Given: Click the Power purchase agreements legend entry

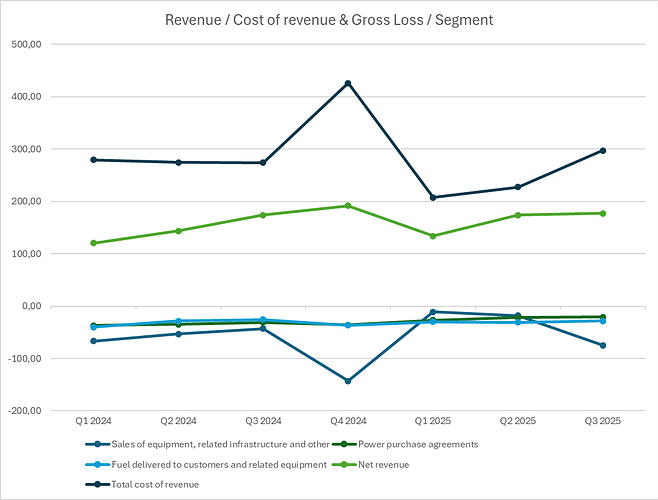Looking at the screenshot, I should coord(422,444).
